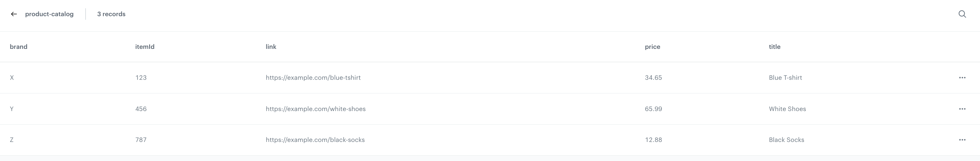Open more options for Black Socks row
The height and width of the screenshot is (161, 980).
[x=962, y=140]
